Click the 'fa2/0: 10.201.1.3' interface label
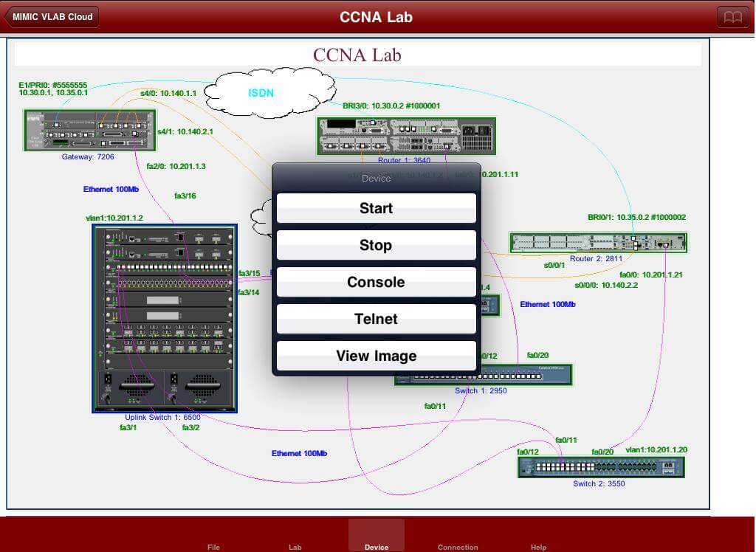The image size is (756, 552). [176, 166]
